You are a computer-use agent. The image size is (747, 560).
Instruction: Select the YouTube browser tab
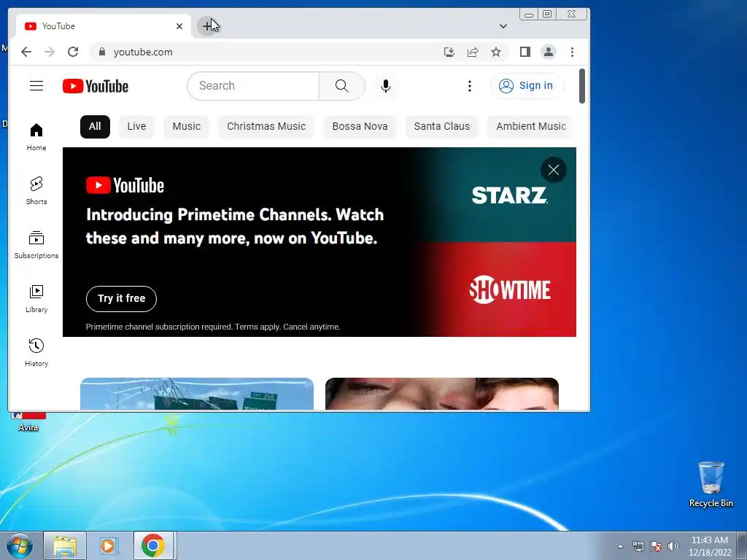[x=104, y=26]
